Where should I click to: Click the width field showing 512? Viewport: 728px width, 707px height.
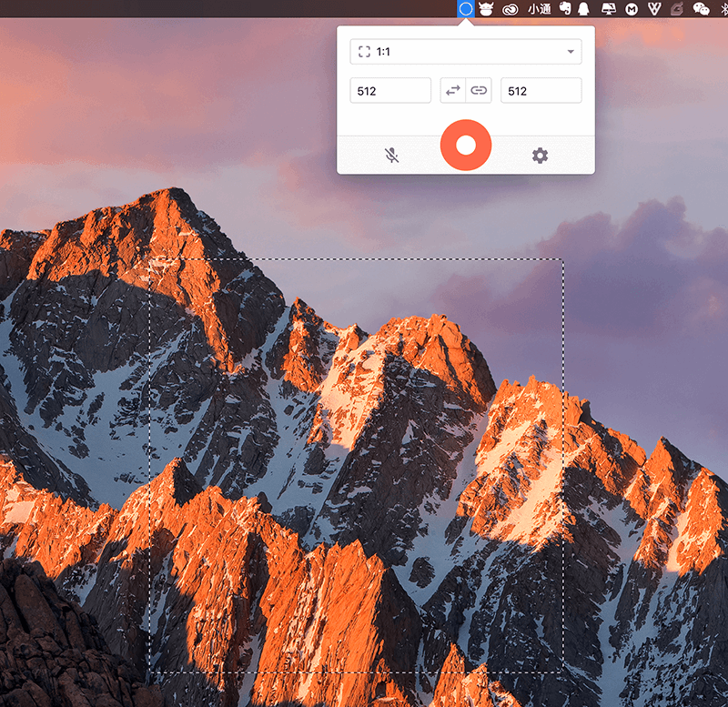click(390, 90)
